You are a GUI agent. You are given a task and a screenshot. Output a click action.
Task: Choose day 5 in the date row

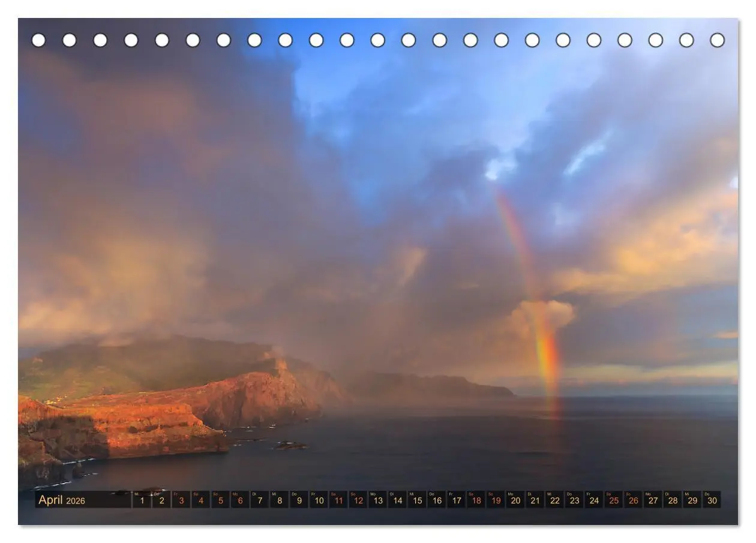[220, 499]
